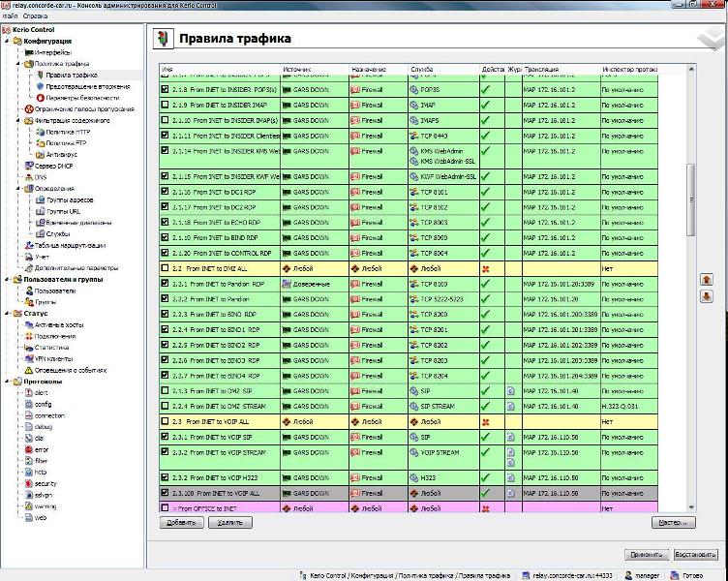Click the Трансляция column header
This screenshot has height=581, width=728.
pos(561,69)
